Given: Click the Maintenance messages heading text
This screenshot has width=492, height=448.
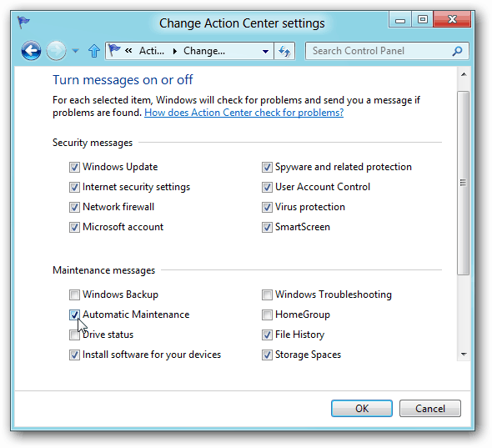Looking at the screenshot, I should tap(104, 270).
